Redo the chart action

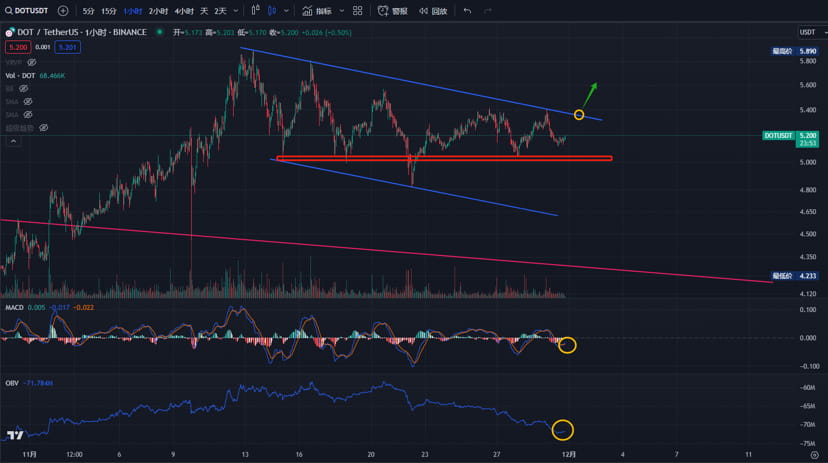(488, 11)
